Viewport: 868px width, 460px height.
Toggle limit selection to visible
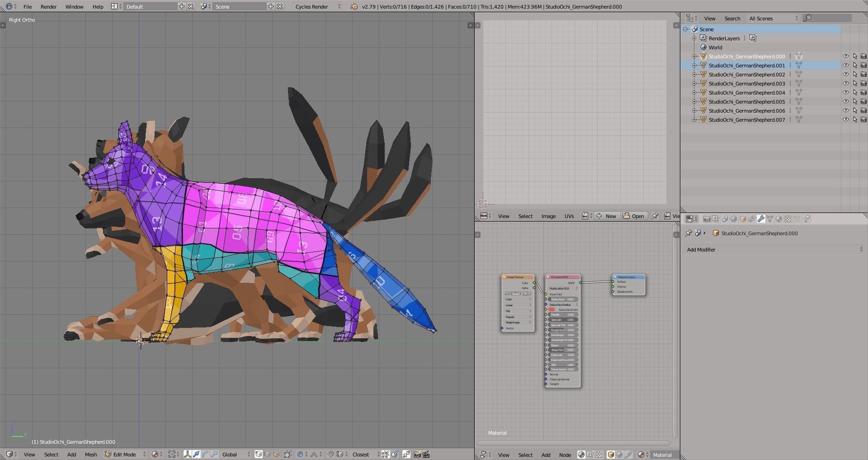[288, 455]
